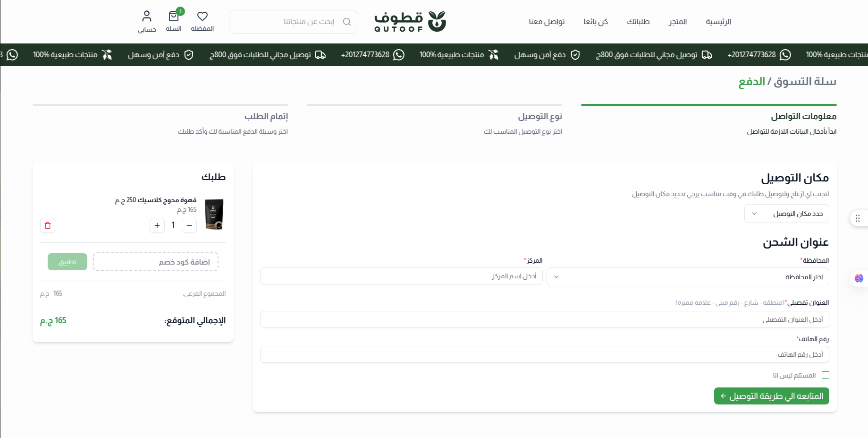Check the 'المستلم ليس انا' checkbox
Image resolution: width=868 pixels, height=438 pixels.
click(826, 375)
